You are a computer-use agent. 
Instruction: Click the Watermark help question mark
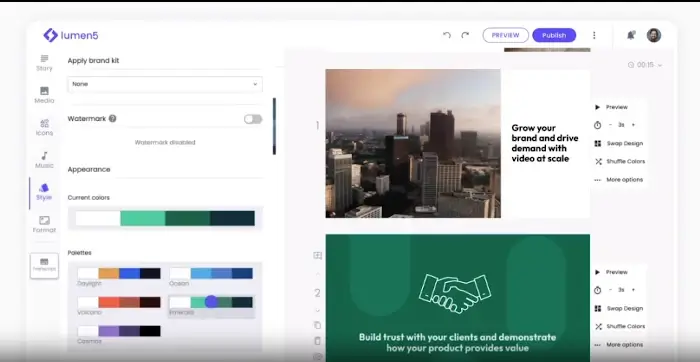point(112,119)
